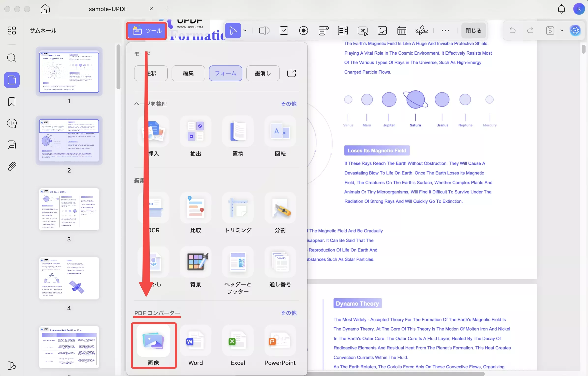Image resolution: width=588 pixels, height=376 pixels.
Task: Select page 3 thumbnail
Action: tap(69, 209)
